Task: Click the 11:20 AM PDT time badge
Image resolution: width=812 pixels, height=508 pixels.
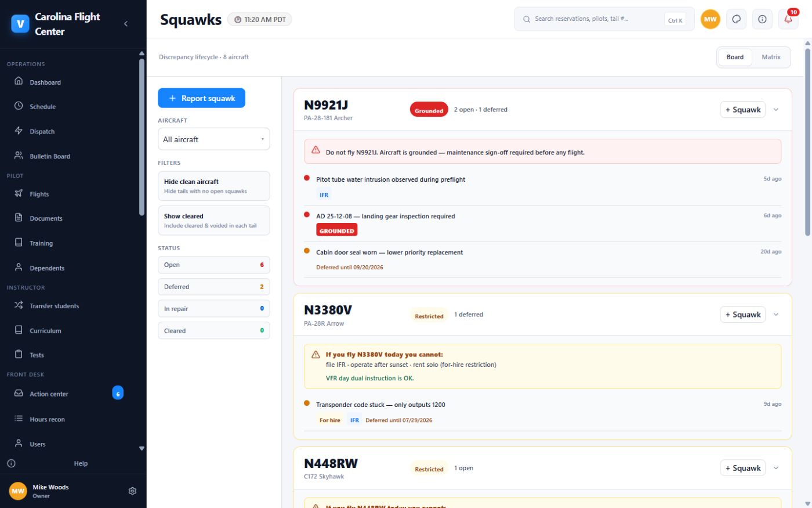Action: tap(260, 20)
